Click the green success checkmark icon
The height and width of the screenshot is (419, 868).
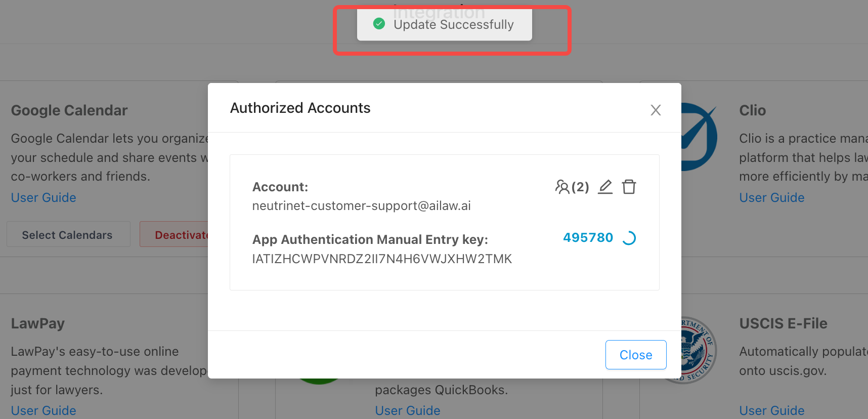tap(379, 24)
